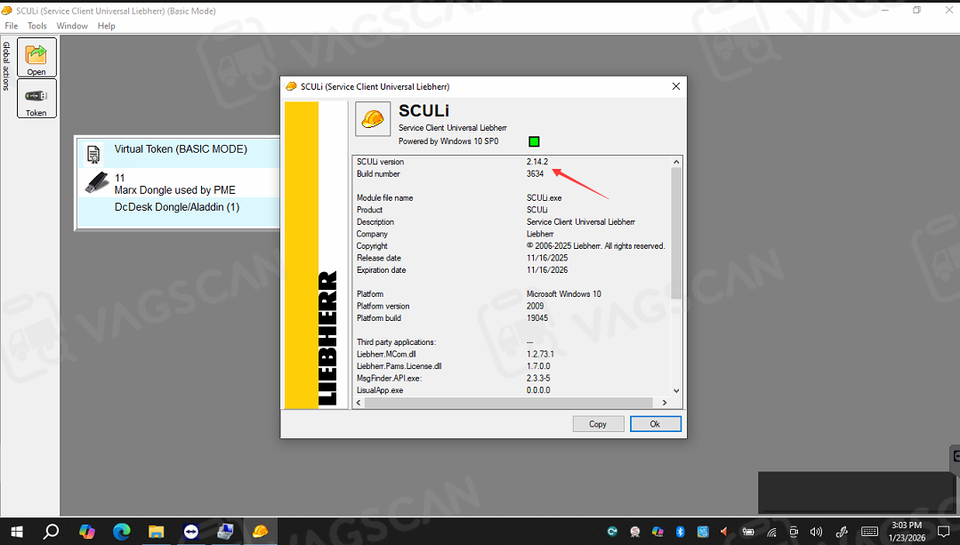Screen dimensions: 960x545
Task: Open the Tools menu
Action: pyautogui.click(x=37, y=26)
